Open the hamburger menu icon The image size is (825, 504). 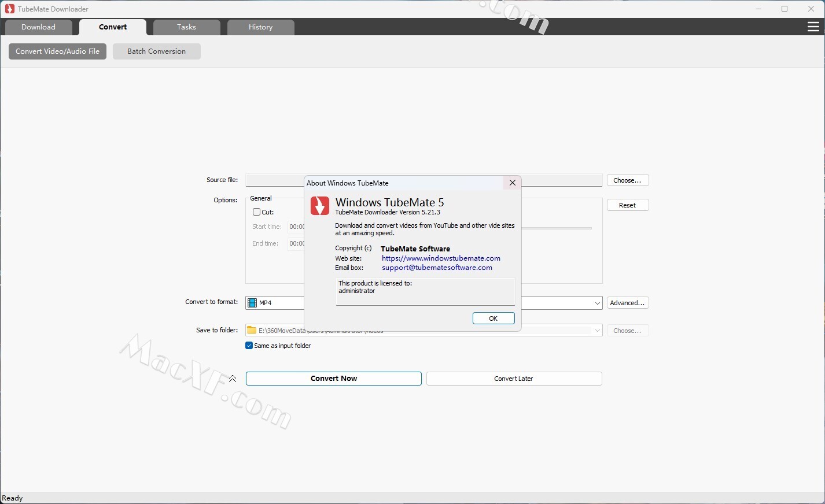(813, 27)
